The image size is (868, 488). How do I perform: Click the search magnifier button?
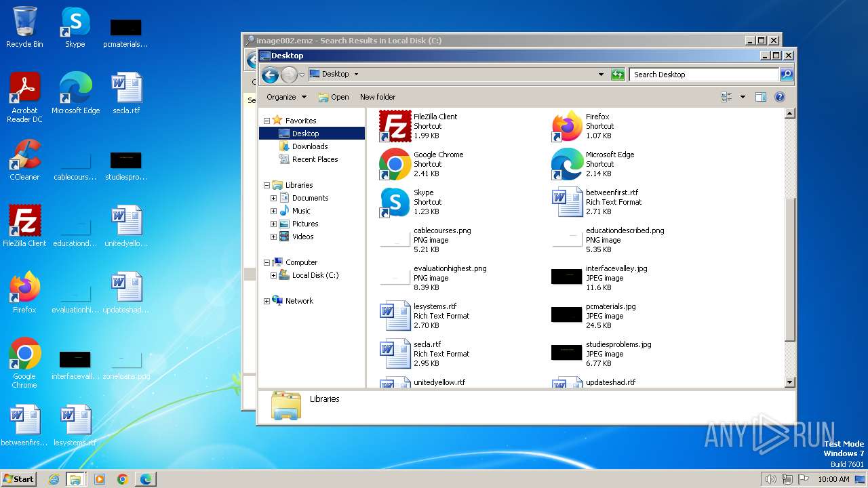tap(787, 75)
